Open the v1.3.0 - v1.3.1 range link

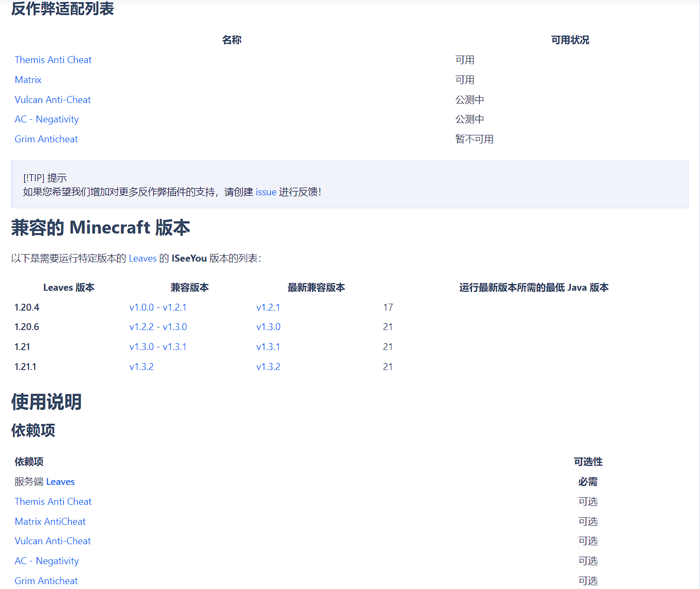tap(157, 346)
